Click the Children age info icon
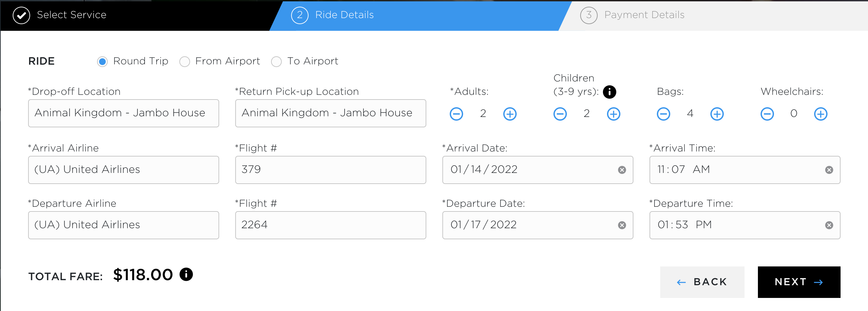Image resolution: width=868 pixels, height=311 pixels. click(x=609, y=92)
